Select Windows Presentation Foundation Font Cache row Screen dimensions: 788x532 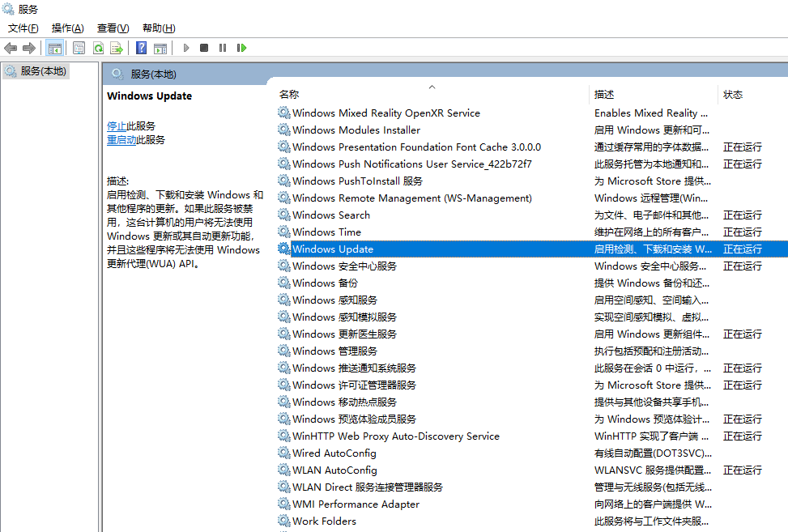pos(532,147)
